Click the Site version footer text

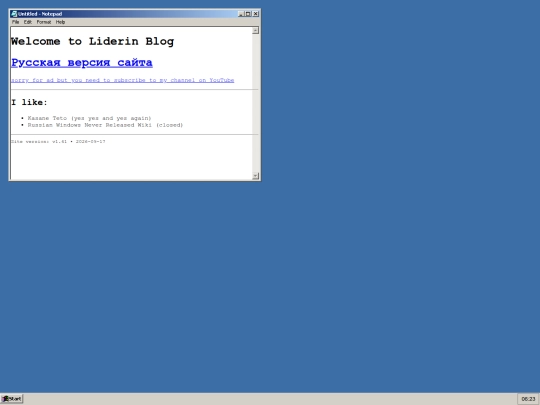point(58,142)
